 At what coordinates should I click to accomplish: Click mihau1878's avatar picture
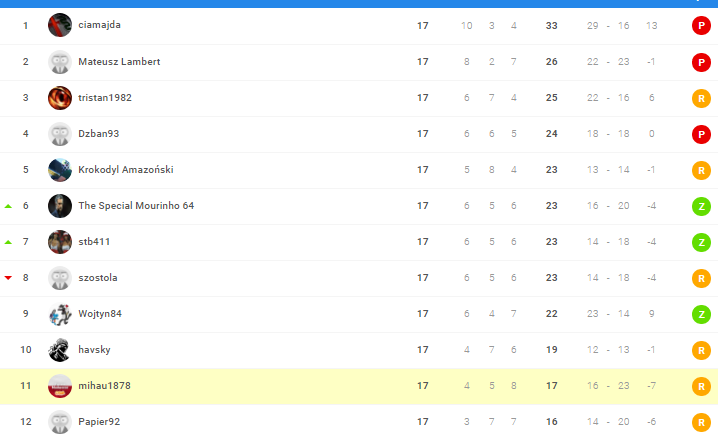coord(60,386)
